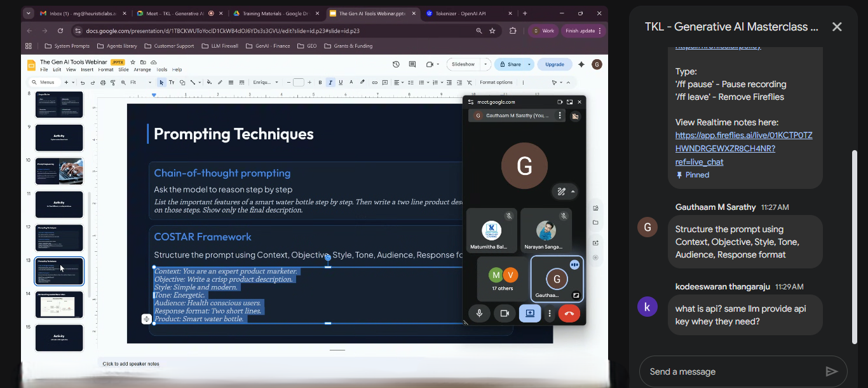Image resolution: width=868 pixels, height=388 pixels.
Task: Open border weight options
Action: [231, 83]
